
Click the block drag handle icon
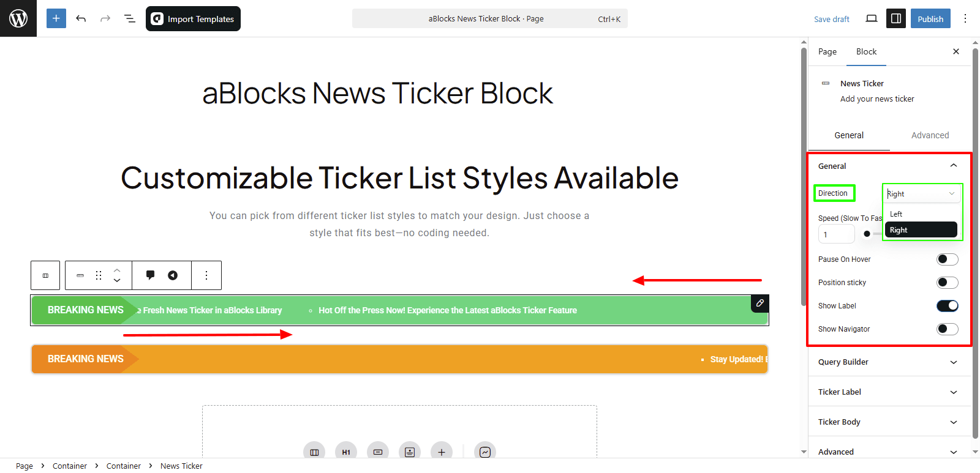pos(99,275)
